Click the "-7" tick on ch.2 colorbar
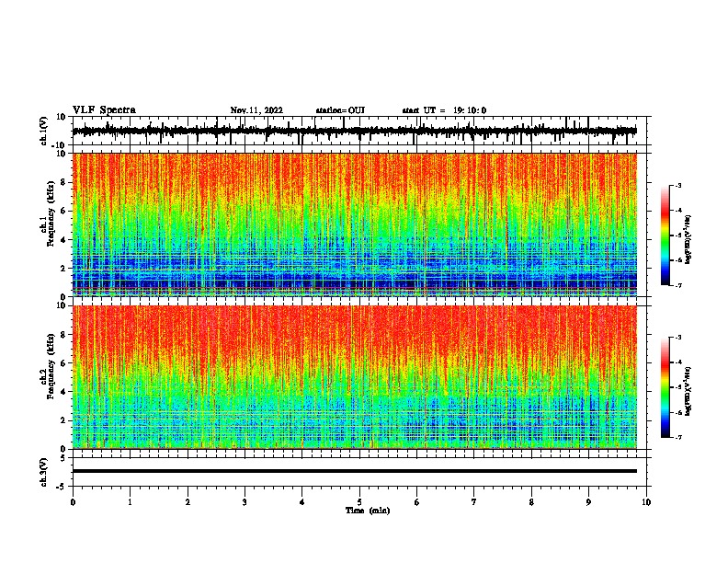Image resolution: width=728 pixels, height=563 pixels. [677, 437]
